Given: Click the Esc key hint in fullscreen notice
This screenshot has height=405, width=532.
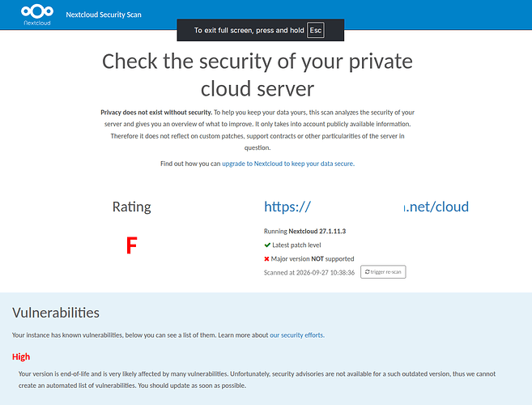Looking at the screenshot, I should point(315,30).
